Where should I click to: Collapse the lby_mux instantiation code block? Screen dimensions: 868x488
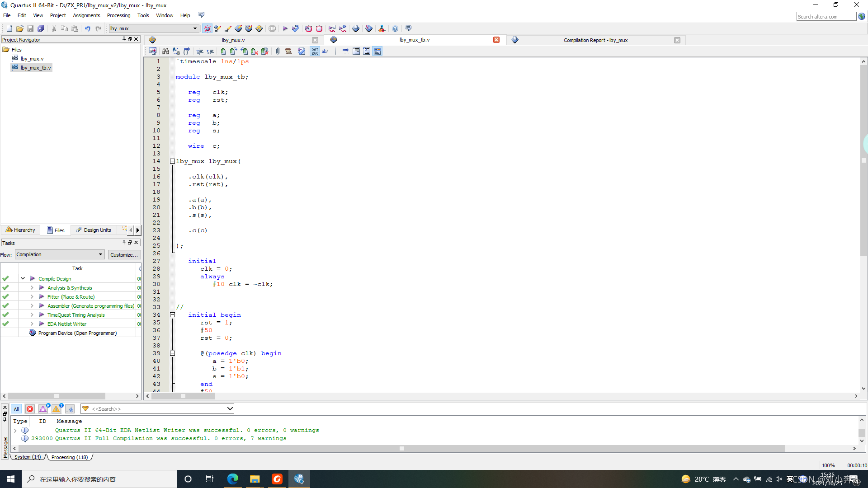172,161
